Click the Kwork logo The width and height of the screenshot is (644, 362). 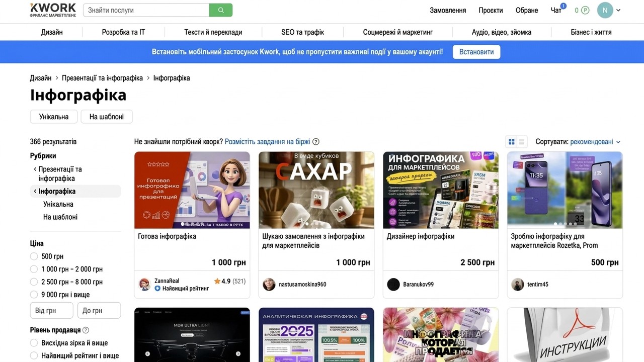pos(53,10)
